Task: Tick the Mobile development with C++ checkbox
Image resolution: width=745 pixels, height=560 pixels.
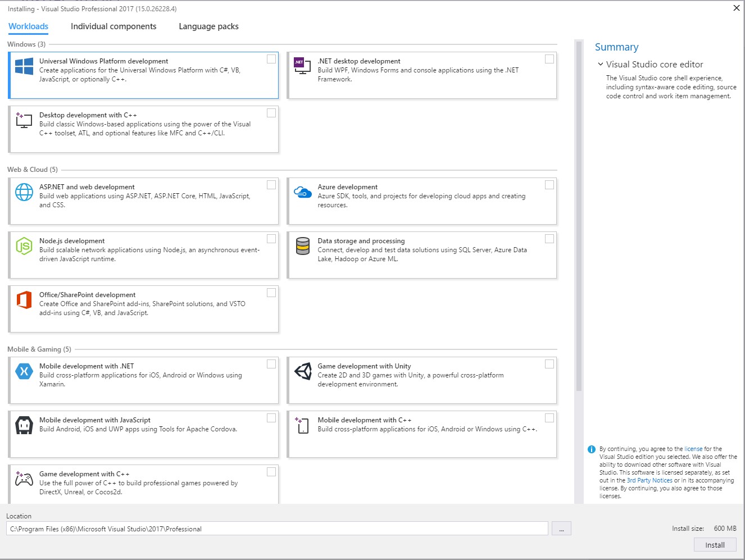Action: click(x=549, y=418)
